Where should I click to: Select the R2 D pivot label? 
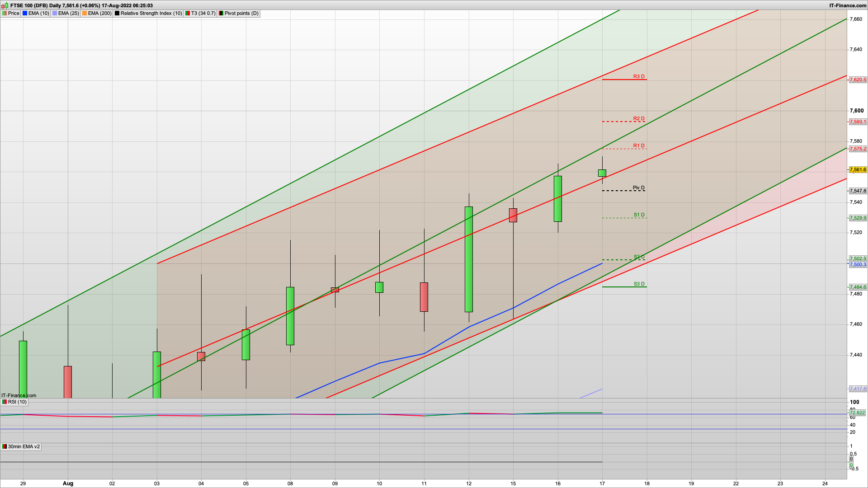[639, 118]
